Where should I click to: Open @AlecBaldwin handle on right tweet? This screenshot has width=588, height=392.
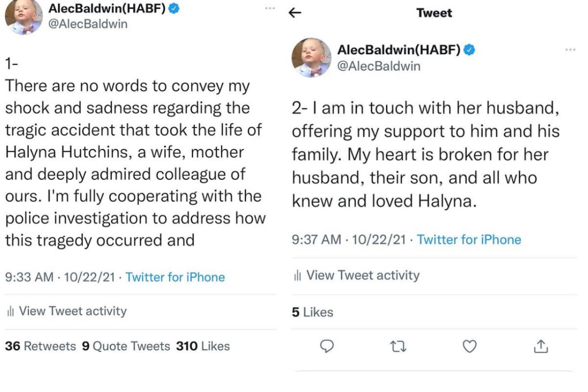[x=379, y=66]
